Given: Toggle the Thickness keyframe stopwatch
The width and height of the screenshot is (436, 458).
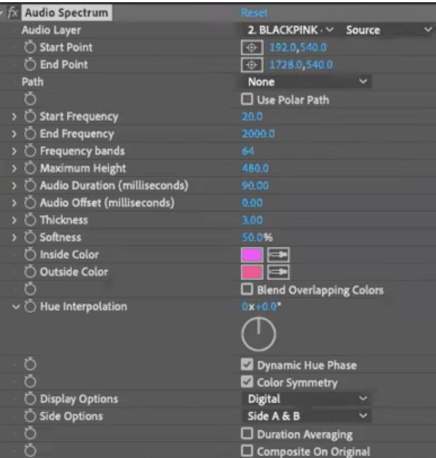Looking at the screenshot, I should (30, 220).
